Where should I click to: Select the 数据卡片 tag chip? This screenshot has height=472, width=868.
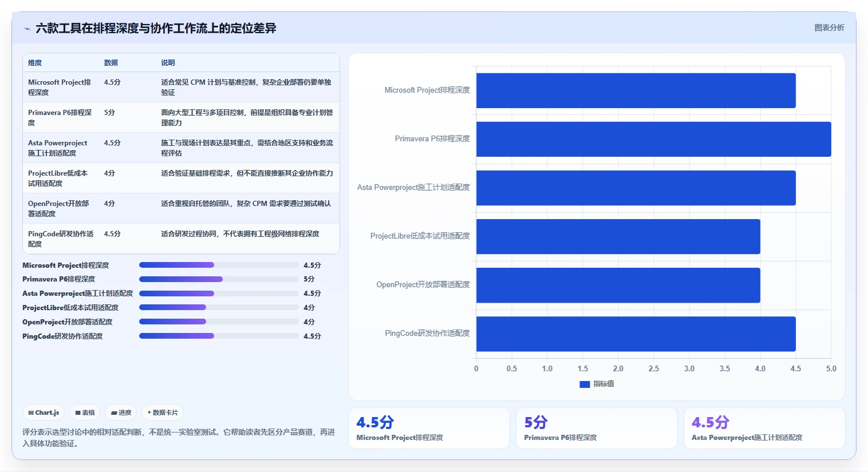click(163, 412)
